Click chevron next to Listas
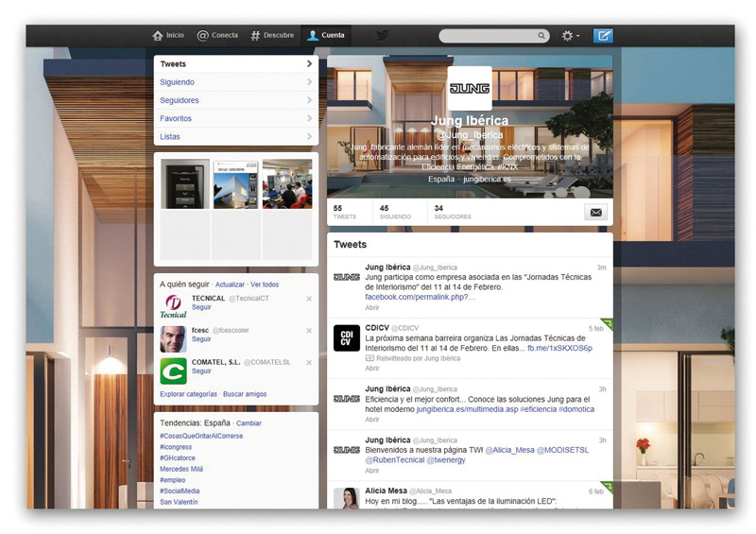756x534 pixels. (309, 136)
